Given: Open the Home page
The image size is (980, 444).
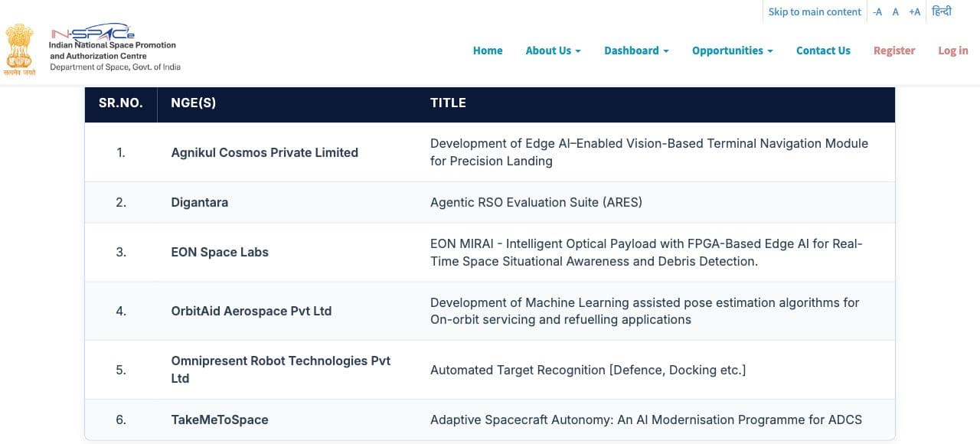Looking at the screenshot, I should tap(488, 51).
